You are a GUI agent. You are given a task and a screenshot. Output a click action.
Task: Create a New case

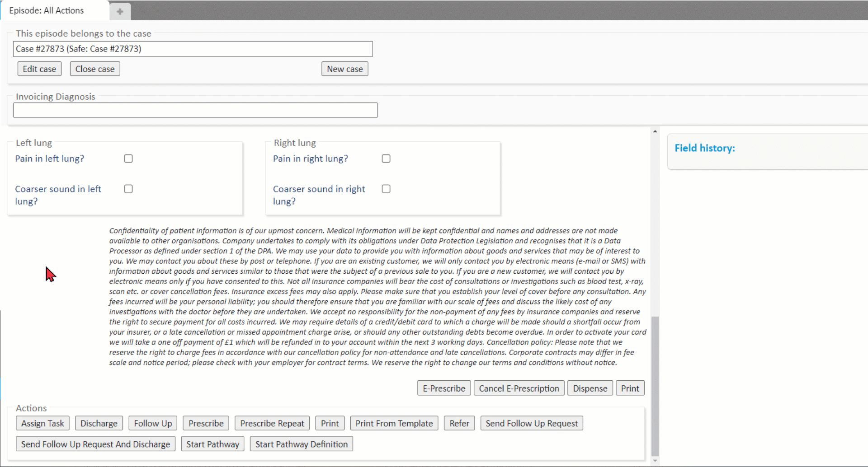pyautogui.click(x=344, y=69)
